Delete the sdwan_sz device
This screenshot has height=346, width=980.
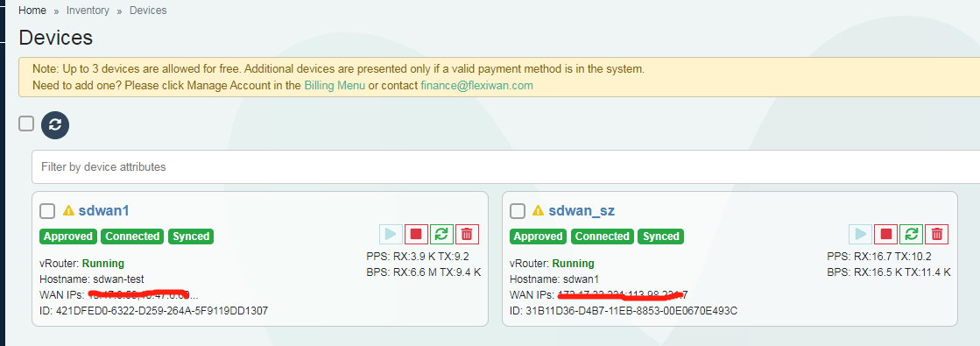coord(936,234)
